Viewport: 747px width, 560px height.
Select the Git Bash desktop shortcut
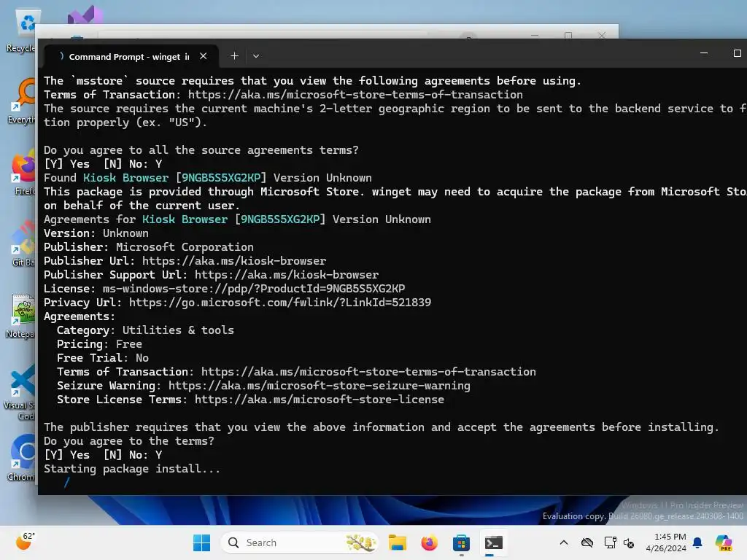click(24, 244)
